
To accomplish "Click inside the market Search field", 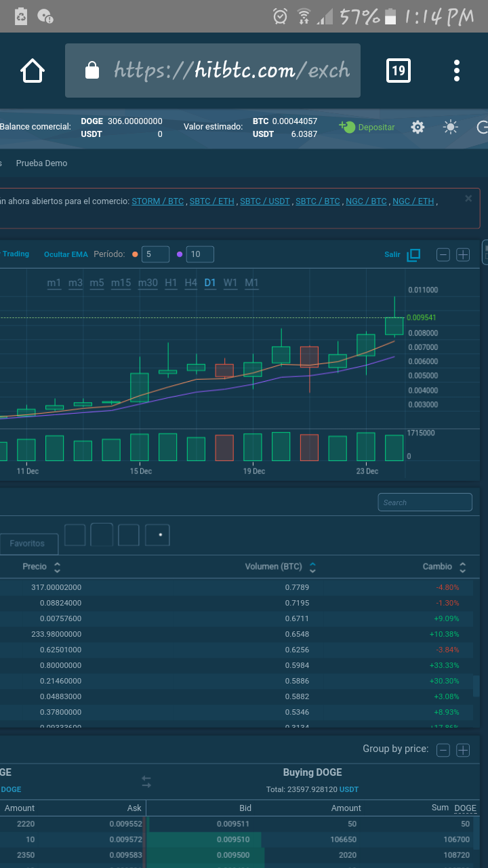I will [425, 502].
